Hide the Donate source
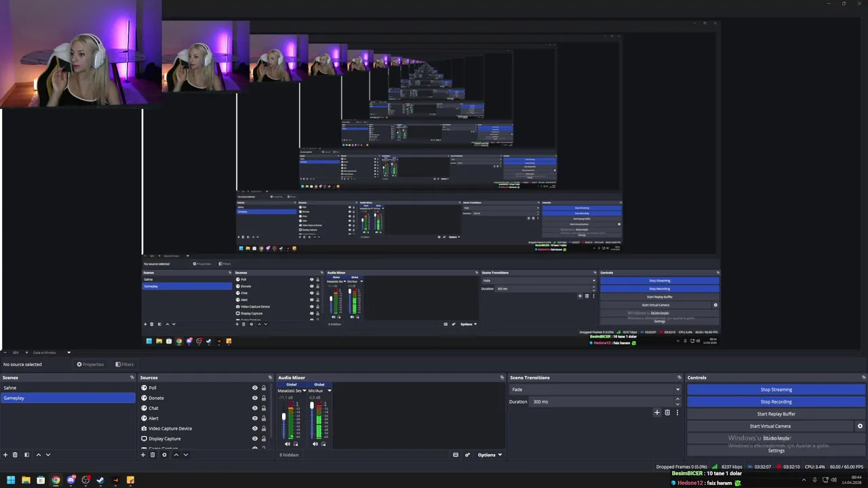 pyautogui.click(x=255, y=398)
